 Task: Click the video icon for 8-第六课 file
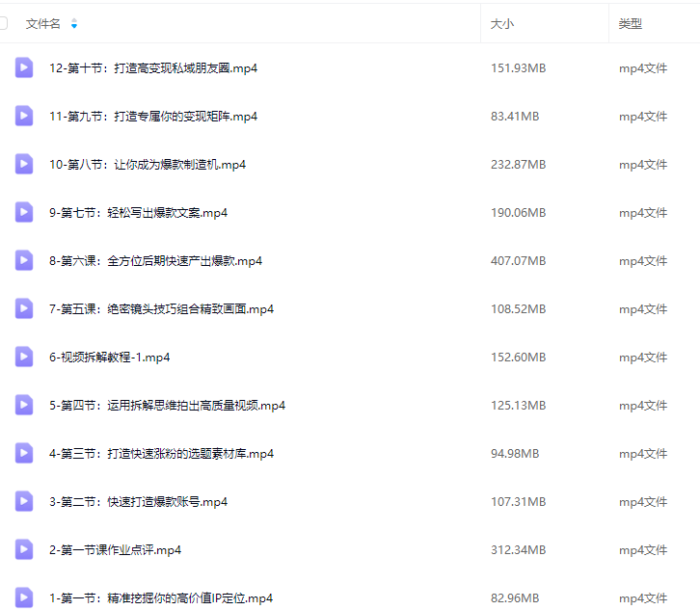(x=24, y=260)
